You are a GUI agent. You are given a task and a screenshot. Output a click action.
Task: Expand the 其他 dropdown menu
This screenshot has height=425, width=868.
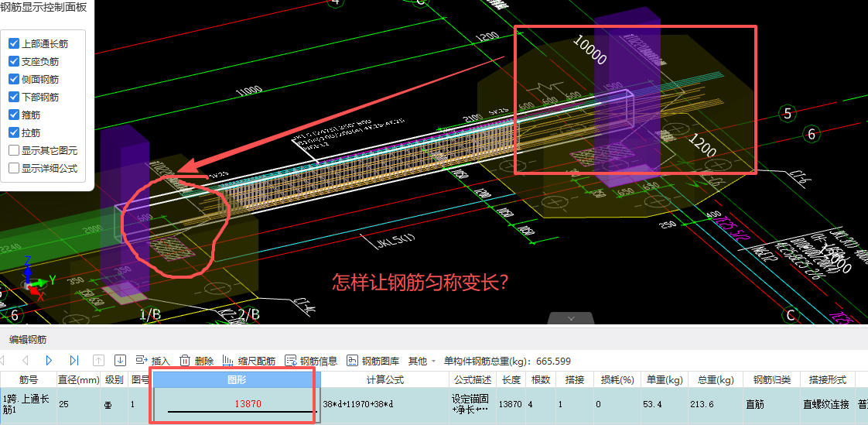422,361
